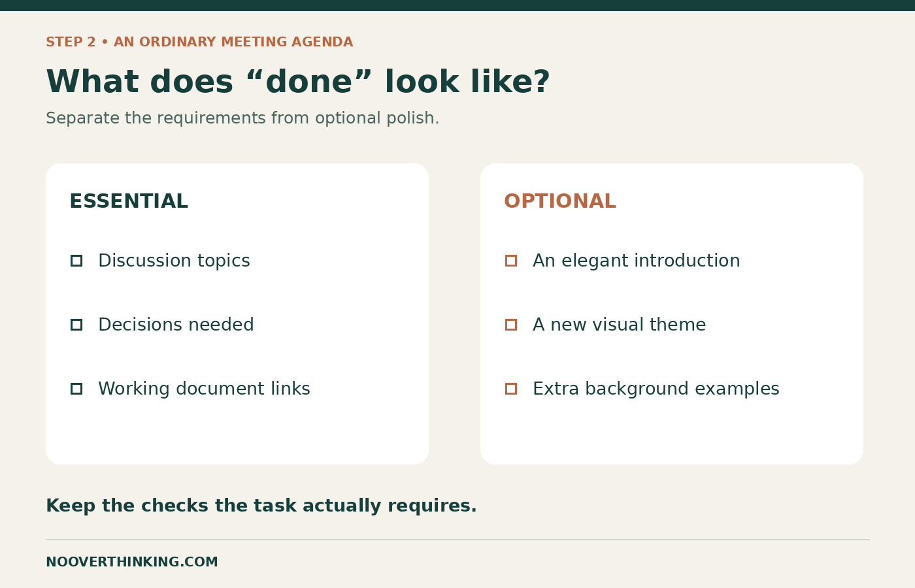Click the Extra background examples text

(x=656, y=389)
